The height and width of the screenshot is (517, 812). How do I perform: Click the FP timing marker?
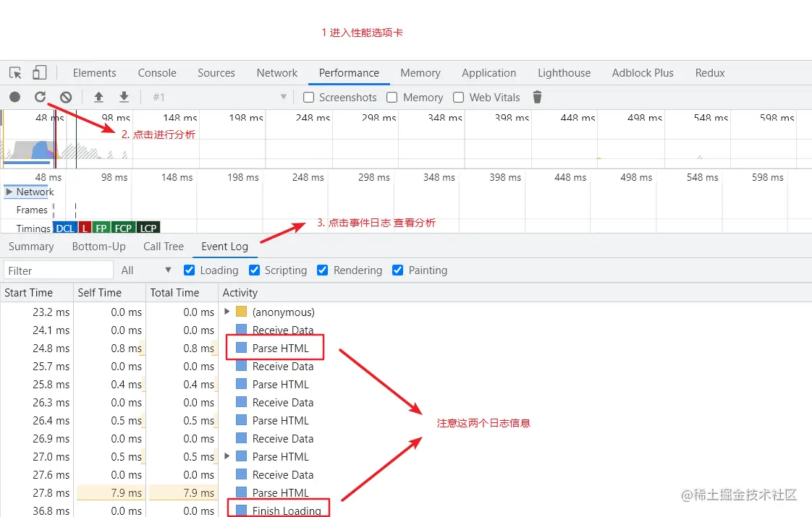pos(101,228)
